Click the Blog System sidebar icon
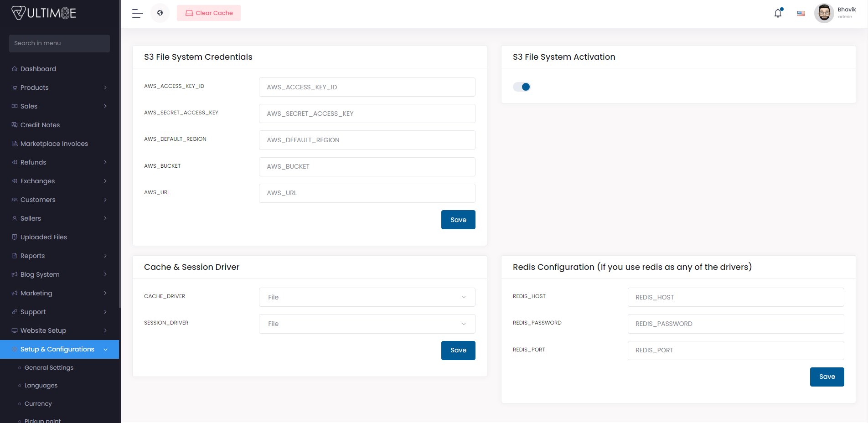The height and width of the screenshot is (423, 868). 14,274
